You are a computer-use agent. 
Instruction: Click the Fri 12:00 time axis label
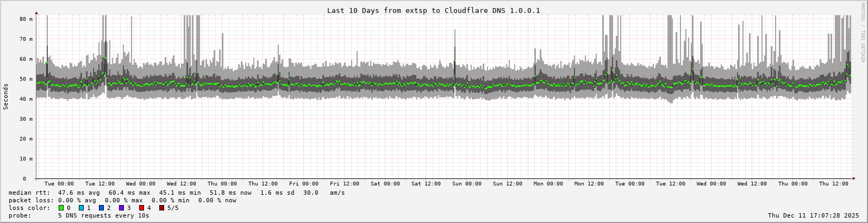click(x=344, y=184)
